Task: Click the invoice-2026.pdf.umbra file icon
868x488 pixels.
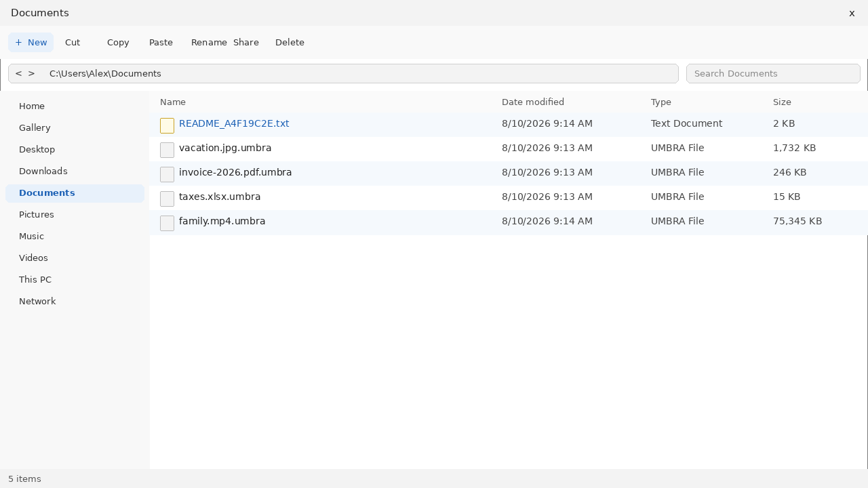Action: (x=167, y=174)
